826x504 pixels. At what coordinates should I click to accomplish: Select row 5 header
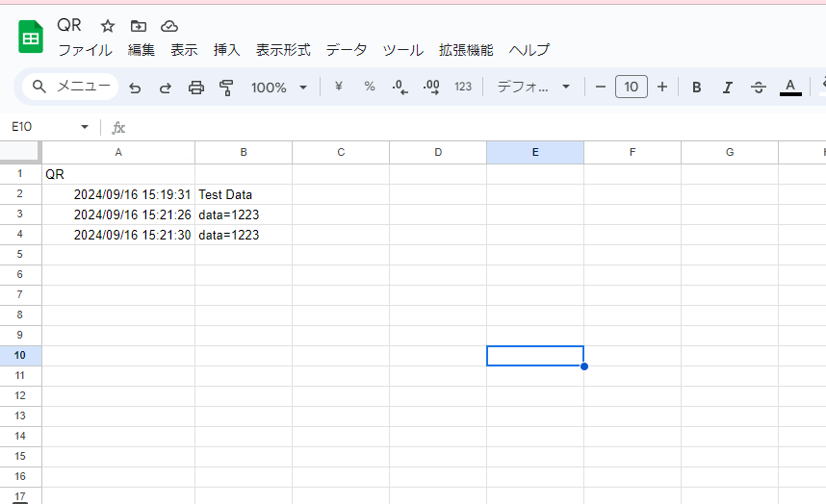20,255
